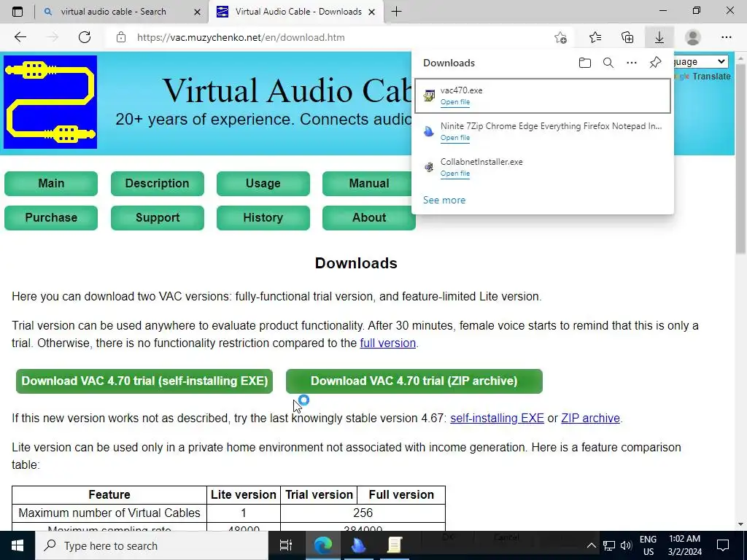
Task: Open more options in Downloads panel
Action: (632, 63)
